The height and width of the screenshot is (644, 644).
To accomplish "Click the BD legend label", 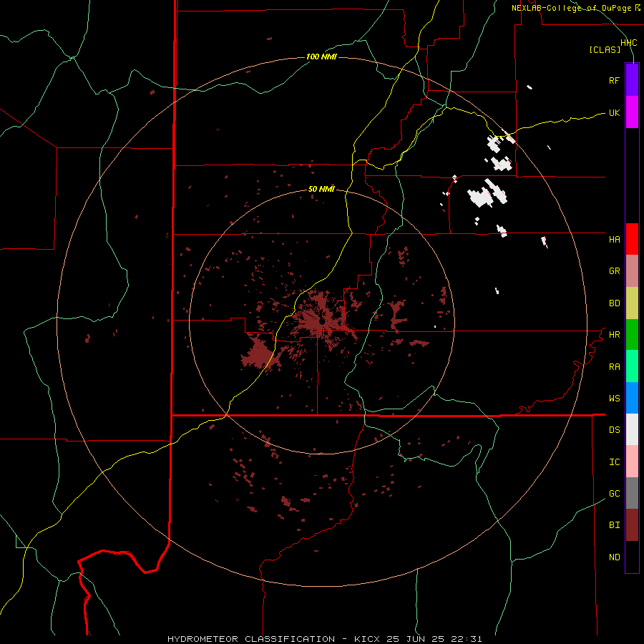I will (x=614, y=303).
